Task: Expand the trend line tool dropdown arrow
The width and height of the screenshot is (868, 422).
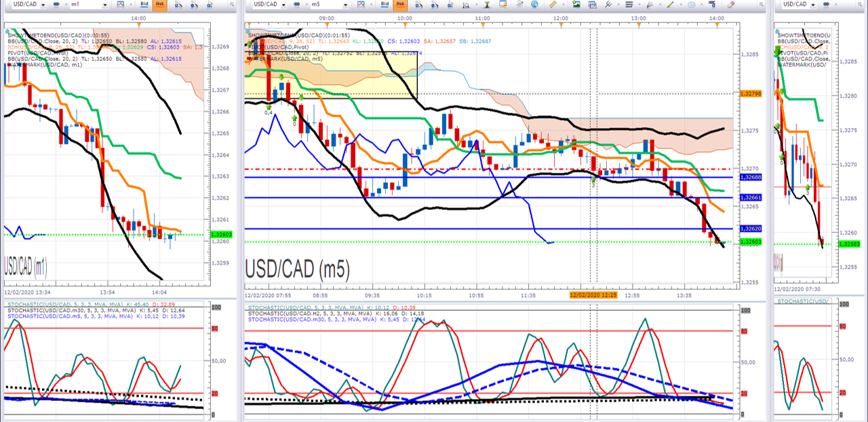Action: click(681, 5)
